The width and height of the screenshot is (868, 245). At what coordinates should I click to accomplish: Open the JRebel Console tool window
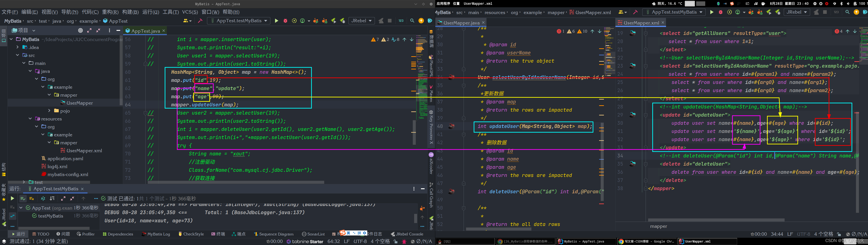pos(407,234)
